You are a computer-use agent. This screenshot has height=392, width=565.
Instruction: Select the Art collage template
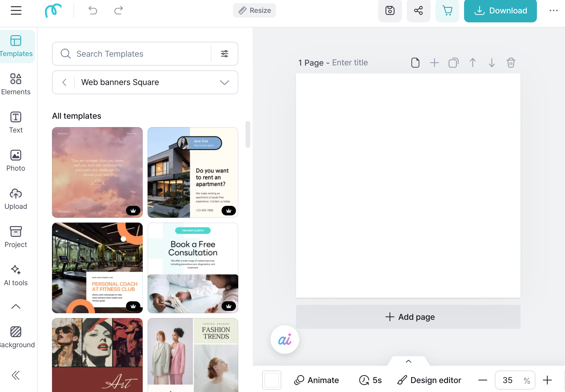tap(97, 355)
